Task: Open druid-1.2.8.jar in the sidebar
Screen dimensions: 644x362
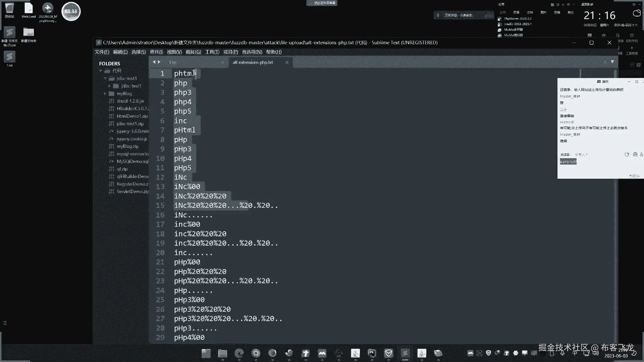Action: pos(130,101)
